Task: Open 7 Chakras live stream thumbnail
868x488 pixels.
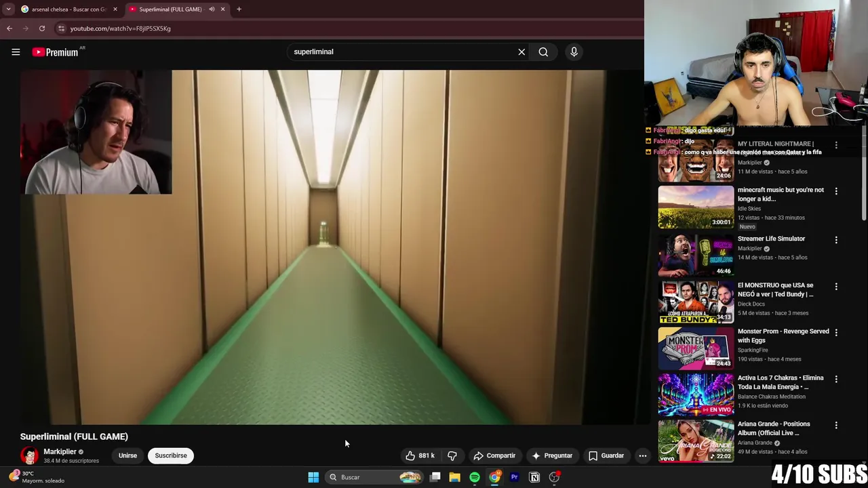Action: coord(696,394)
